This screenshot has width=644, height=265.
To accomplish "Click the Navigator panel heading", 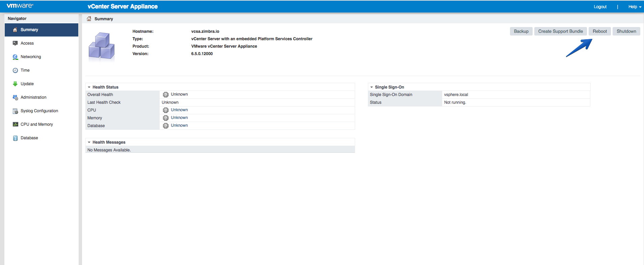I will pyautogui.click(x=17, y=19).
